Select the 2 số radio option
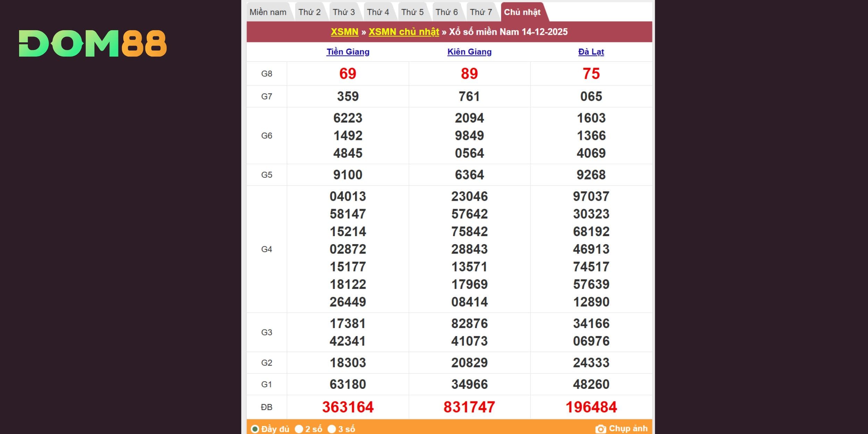 coord(299,429)
